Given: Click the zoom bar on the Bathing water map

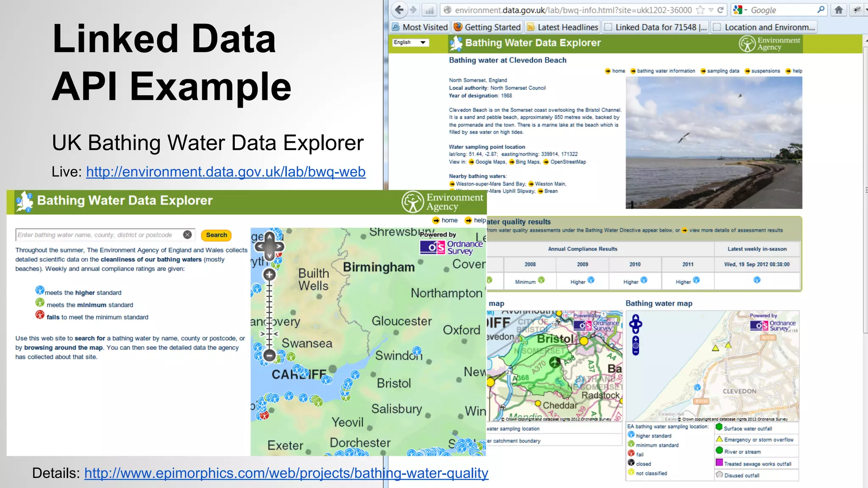Looking at the screenshot, I should click(x=635, y=346).
